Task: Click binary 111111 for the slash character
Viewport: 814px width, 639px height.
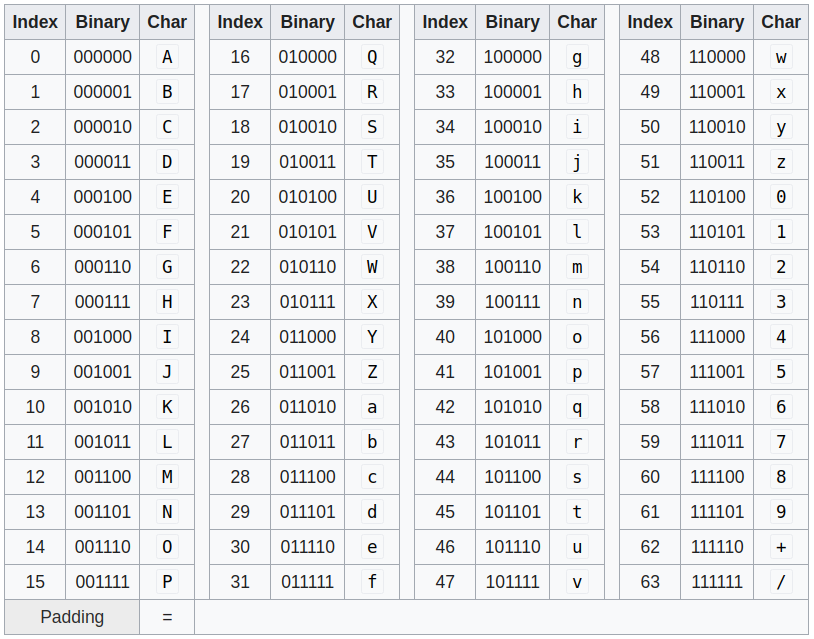Action: click(x=717, y=582)
